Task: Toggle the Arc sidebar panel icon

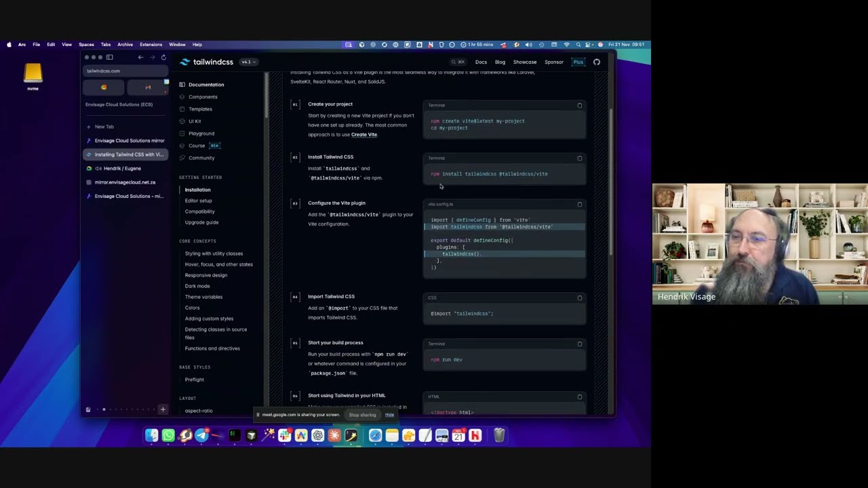Action: coord(110,58)
